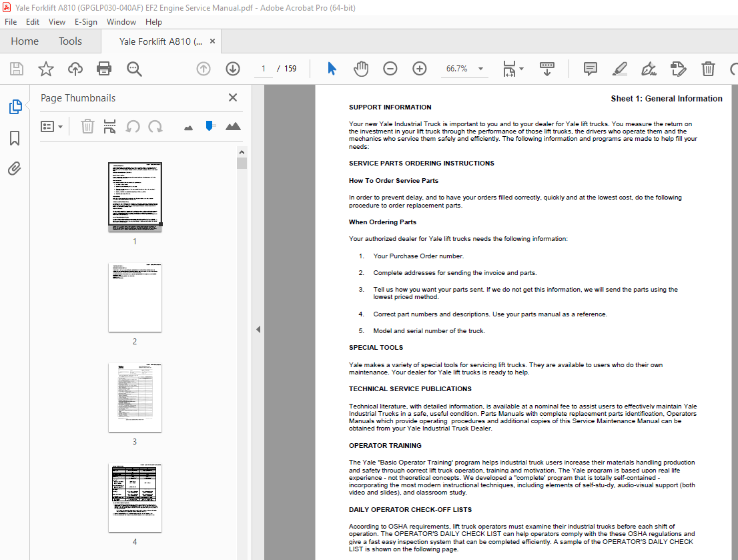Select the Highlight text tool
This screenshot has height=560, width=738.
tap(619, 69)
